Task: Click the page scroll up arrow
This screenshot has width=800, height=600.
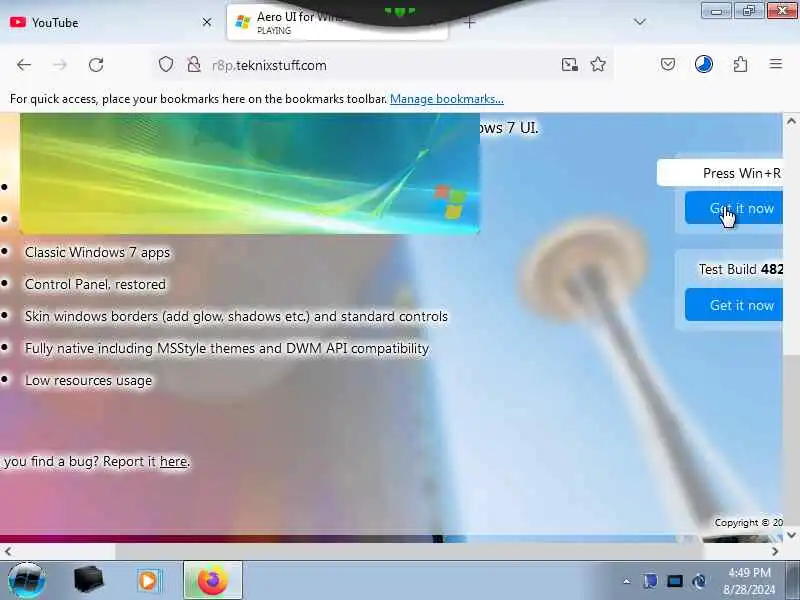Action: pos(791,121)
